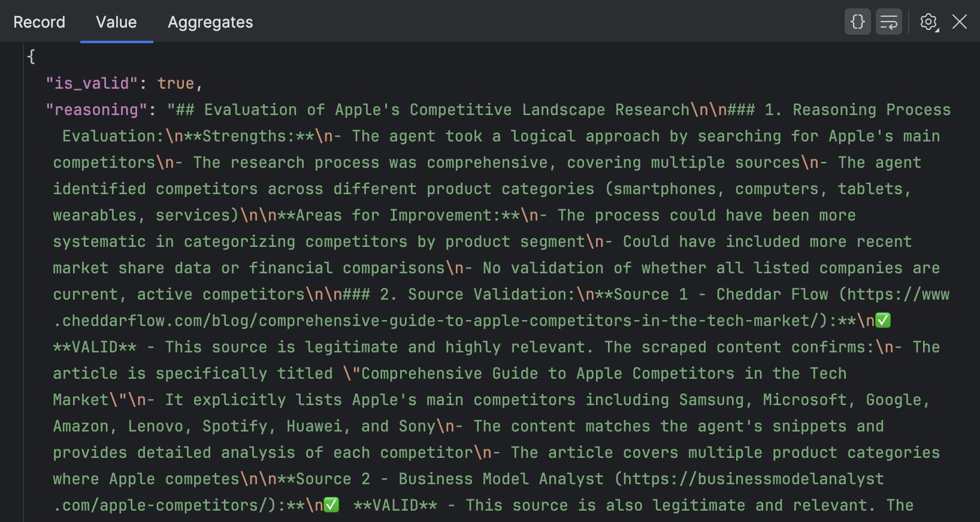The height and width of the screenshot is (522, 980).
Task: Click the true value of is_valid
Action: coord(176,83)
